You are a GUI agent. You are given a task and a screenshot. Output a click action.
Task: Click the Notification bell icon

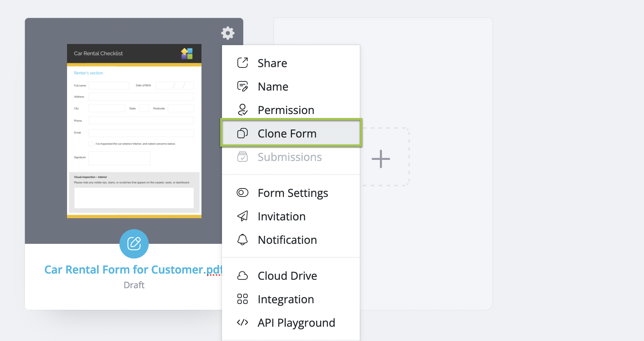coord(243,240)
